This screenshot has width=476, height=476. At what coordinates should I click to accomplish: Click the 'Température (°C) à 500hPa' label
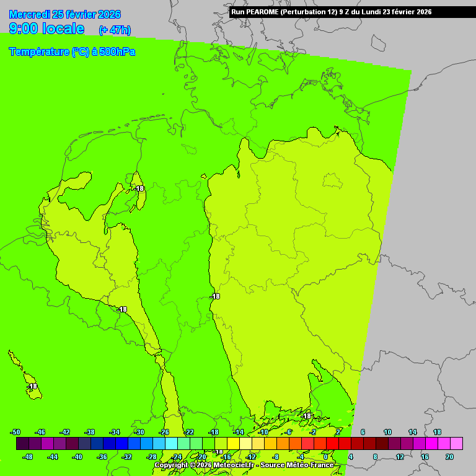(72, 52)
